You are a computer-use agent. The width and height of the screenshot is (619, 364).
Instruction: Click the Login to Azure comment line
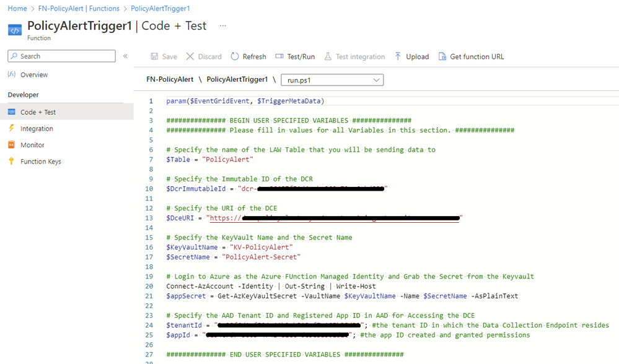coord(349,276)
